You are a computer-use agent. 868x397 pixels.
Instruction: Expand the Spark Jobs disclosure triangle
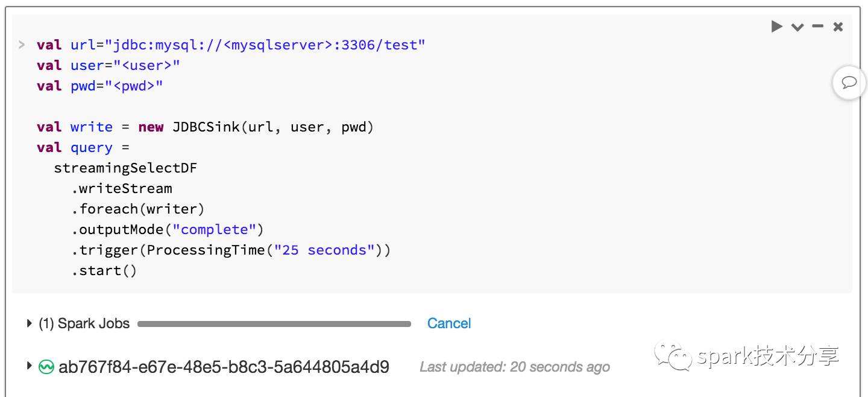pyautogui.click(x=29, y=323)
